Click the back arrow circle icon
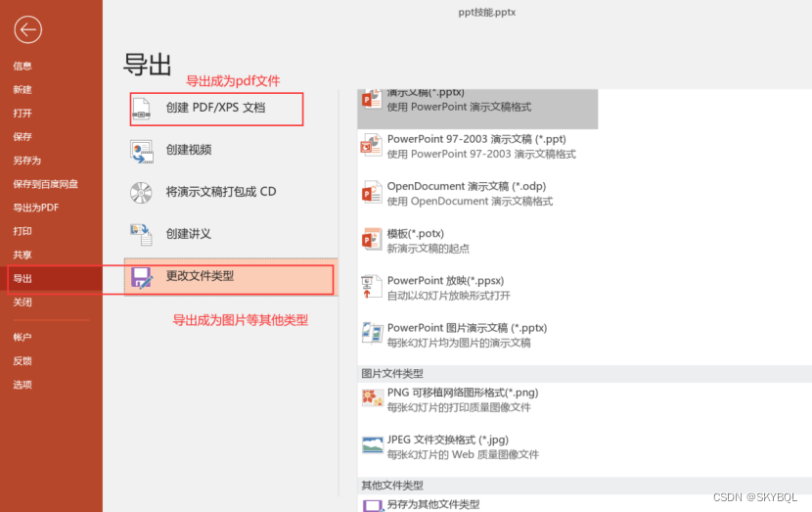 (x=28, y=29)
